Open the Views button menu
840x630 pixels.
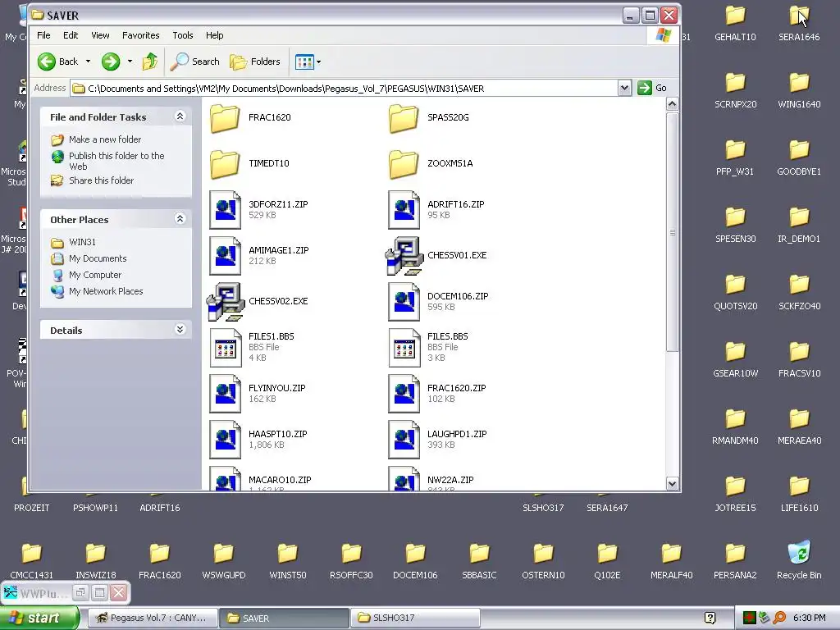pyautogui.click(x=308, y=62)
